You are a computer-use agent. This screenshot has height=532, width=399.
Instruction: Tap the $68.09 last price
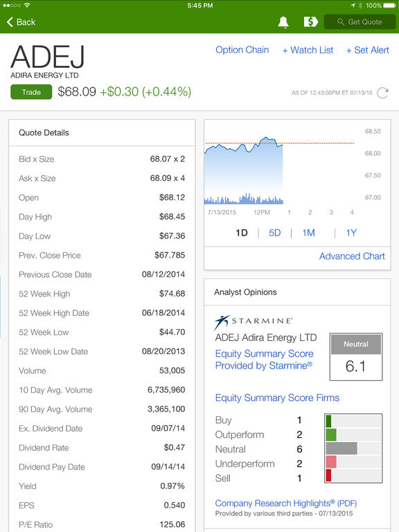[x=77, y=91]
